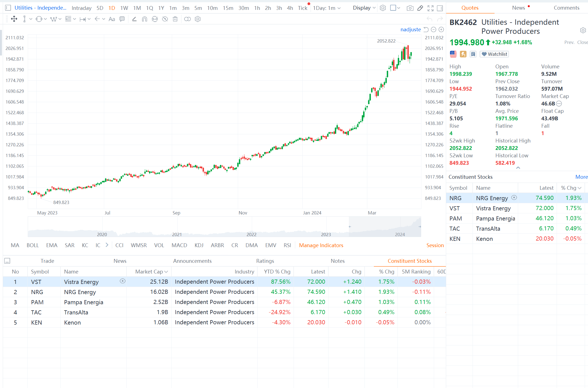Click the orange lightning quote level icon
This screenshot has width=588, height=388.
click(463, 54)
